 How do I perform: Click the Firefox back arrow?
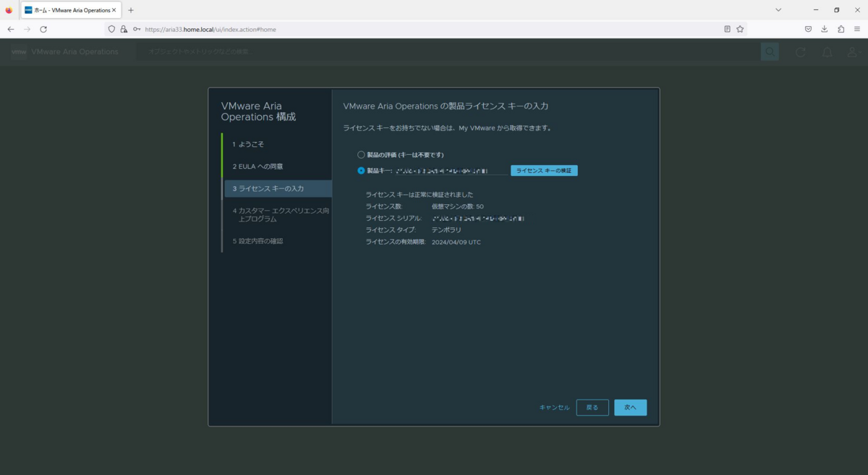(11, 29)
